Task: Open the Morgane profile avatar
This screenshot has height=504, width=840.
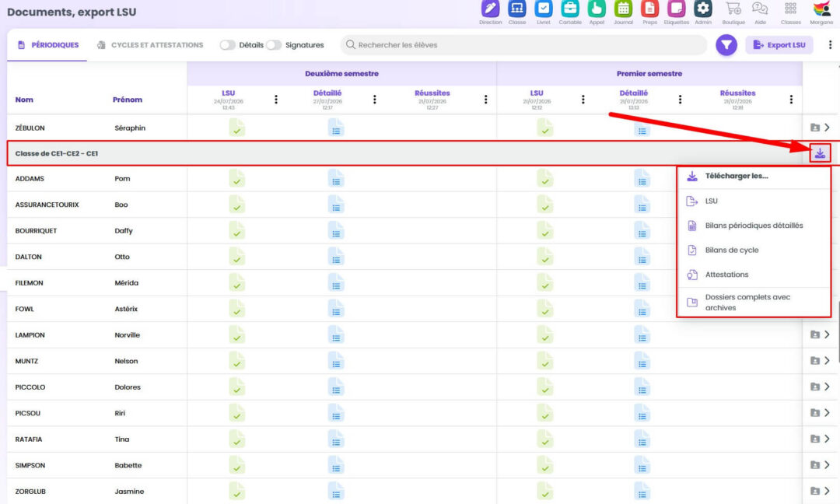Action: coord(821,9)
